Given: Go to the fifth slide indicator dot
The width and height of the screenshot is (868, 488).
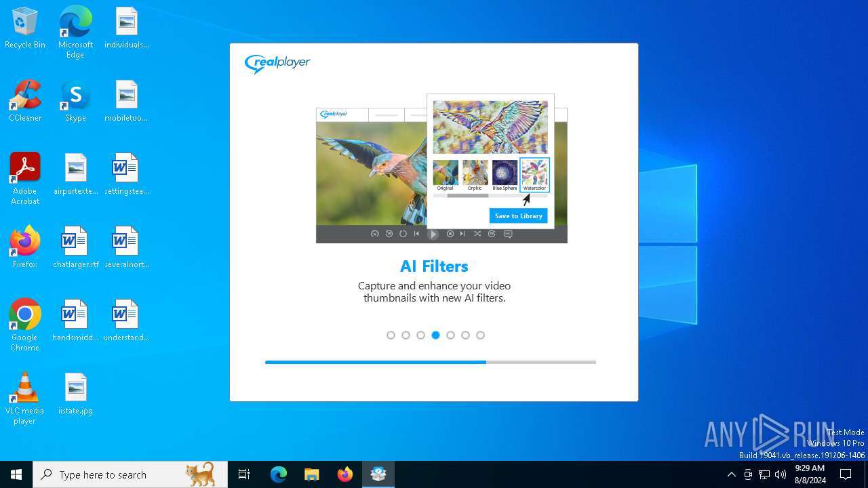Looking at the screenshot, I should pyautogui.click(x=450, y=335).
